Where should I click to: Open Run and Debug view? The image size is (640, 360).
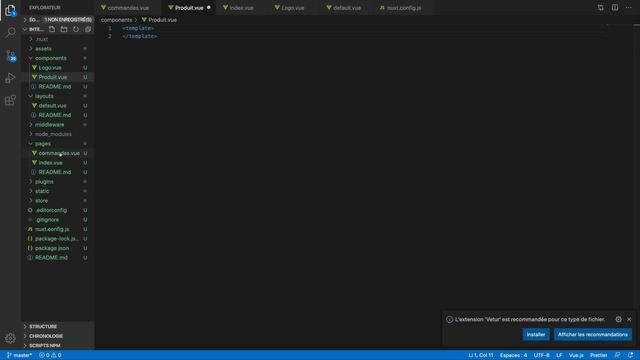click(x=10, y=78)
